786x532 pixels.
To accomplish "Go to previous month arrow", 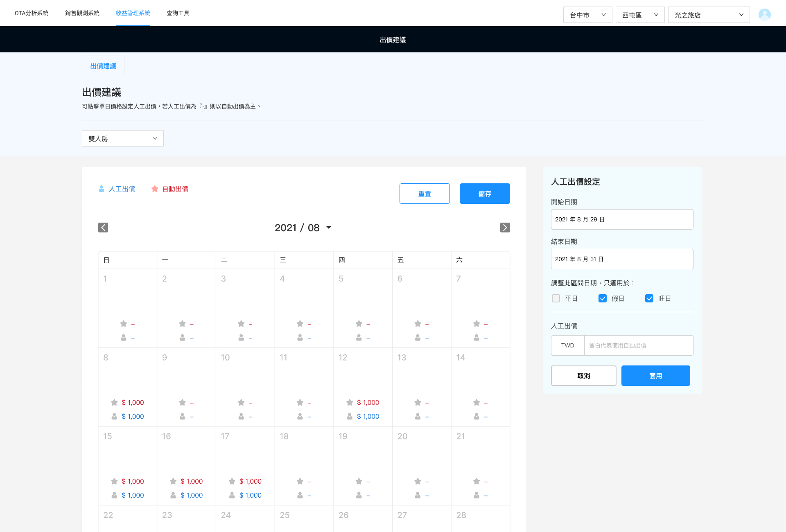I will tap(103, 228).
